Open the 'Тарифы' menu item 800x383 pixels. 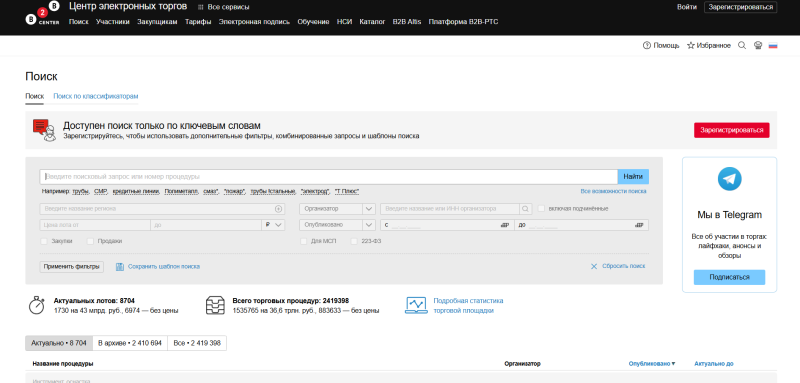click(x=198, y=22)
